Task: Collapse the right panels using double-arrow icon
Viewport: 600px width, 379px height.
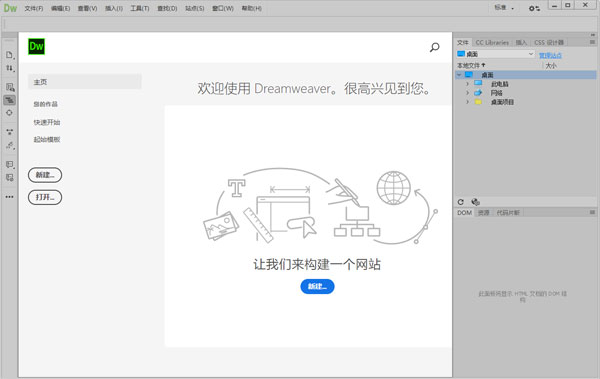Action: tap(593, 35)
